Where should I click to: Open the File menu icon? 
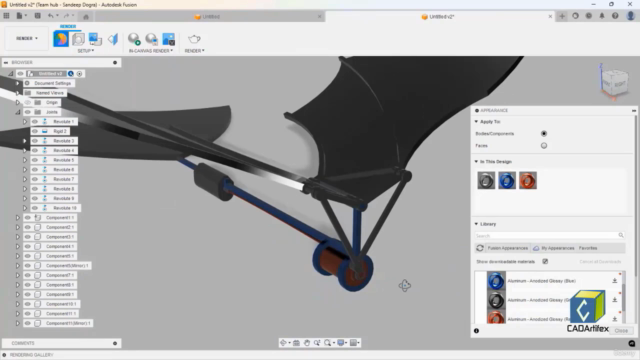(20, 16)
